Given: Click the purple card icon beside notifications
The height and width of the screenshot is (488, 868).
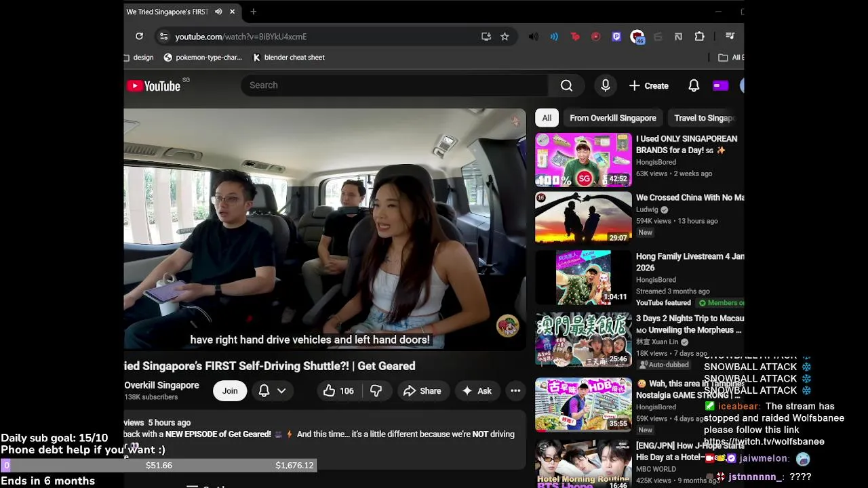Looking at the screenshot, I should (x=720, y=85).
